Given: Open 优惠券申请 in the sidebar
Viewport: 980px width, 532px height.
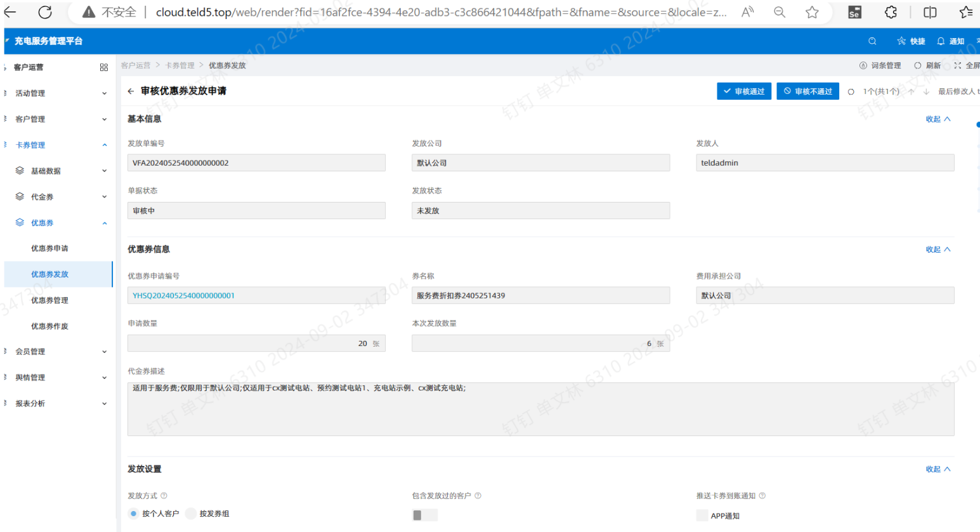Looking at the screenshot, I should coord(49,248).
